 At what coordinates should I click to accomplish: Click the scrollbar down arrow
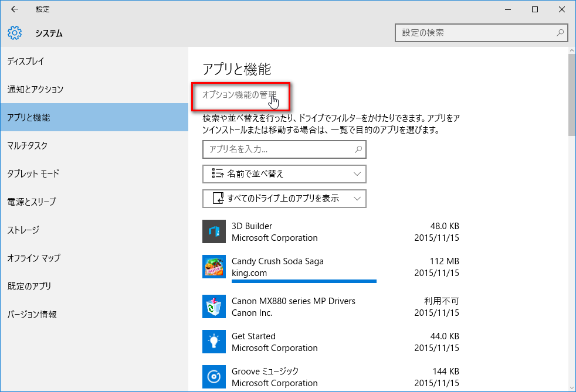click(x=572, y=387)
